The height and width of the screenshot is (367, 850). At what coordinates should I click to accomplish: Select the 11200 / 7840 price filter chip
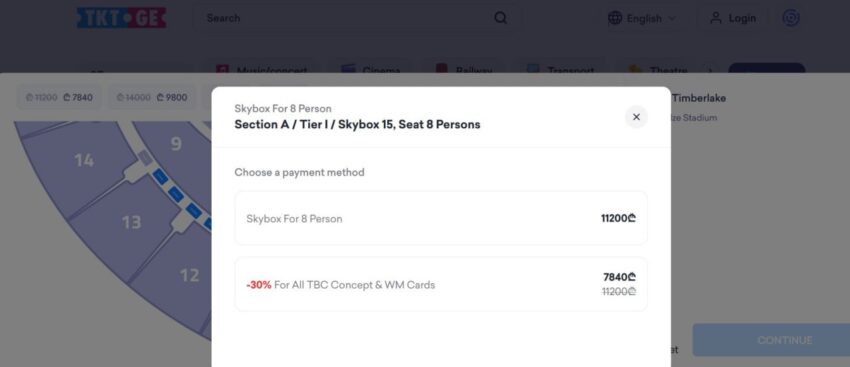[x=59, y=98]
